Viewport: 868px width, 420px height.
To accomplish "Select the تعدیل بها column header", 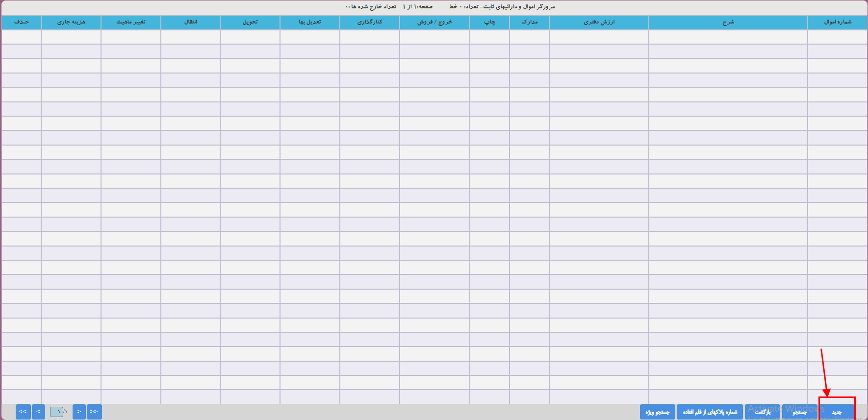I will click(x=310, y=22).
